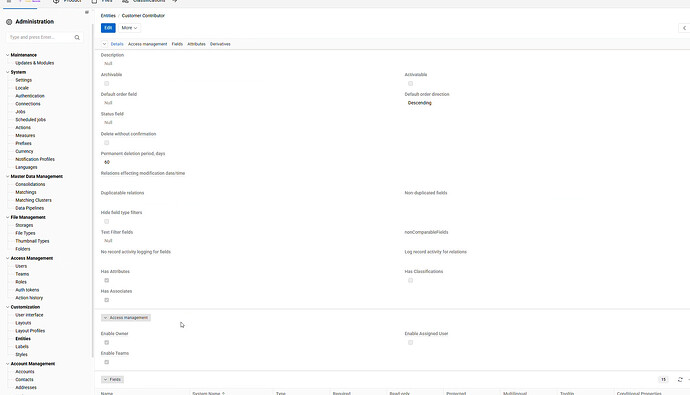The image size is (690, 395).
Task: Click the blue Edit button
Action: coord(108,28)
